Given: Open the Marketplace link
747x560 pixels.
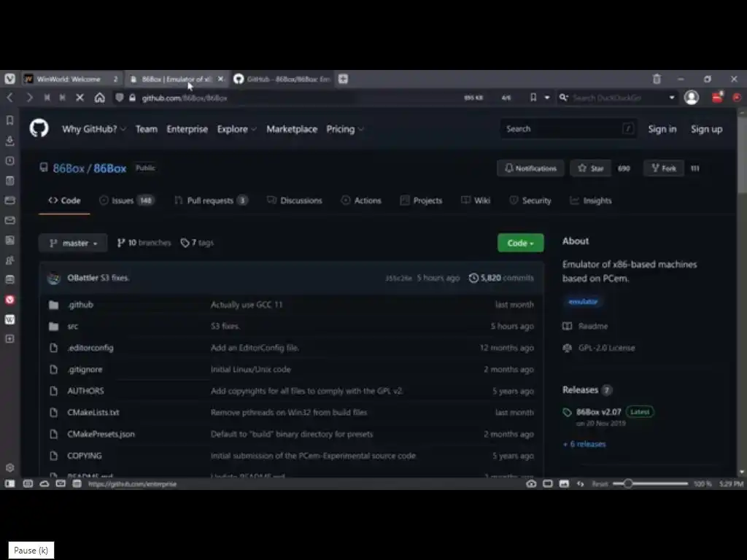Looking at the screenshot, I should [292, 129].
